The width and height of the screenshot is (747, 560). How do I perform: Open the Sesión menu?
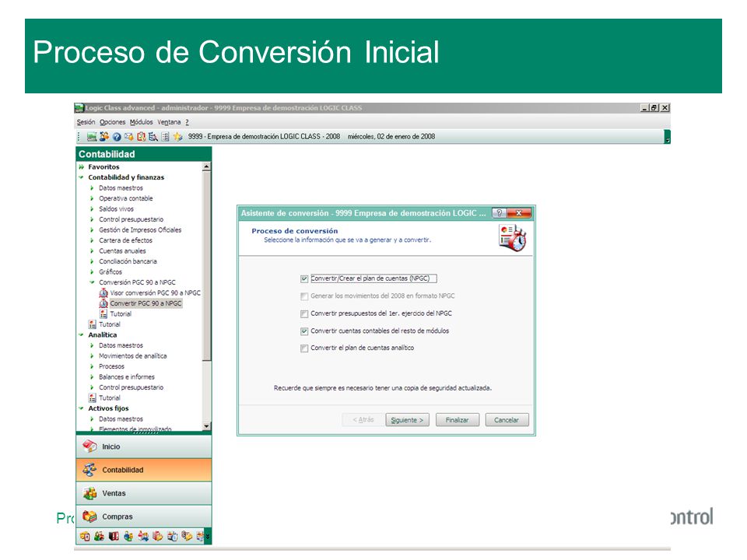(x=86, y=122)
